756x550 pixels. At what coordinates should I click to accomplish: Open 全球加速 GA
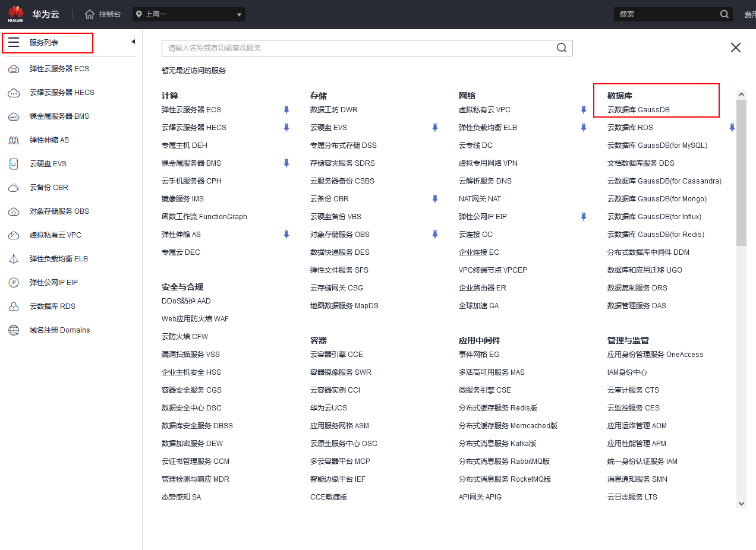(x=479, y=306)
